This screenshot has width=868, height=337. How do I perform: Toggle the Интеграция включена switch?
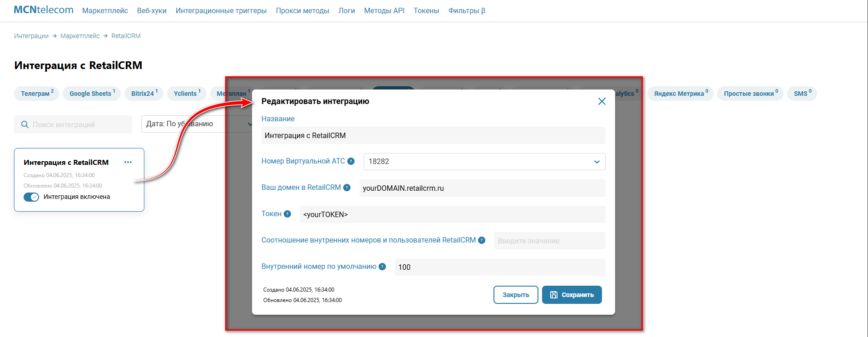click(31, 197)
